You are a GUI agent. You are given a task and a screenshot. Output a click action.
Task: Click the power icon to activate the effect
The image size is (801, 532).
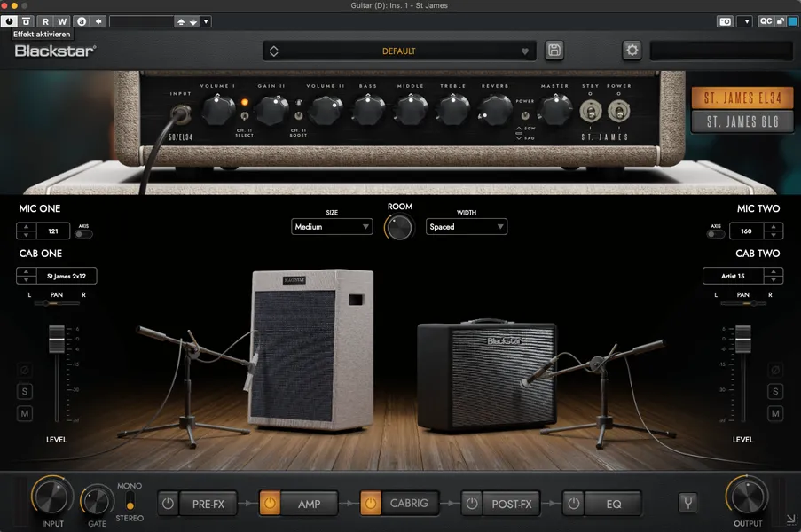coord(9,21)
